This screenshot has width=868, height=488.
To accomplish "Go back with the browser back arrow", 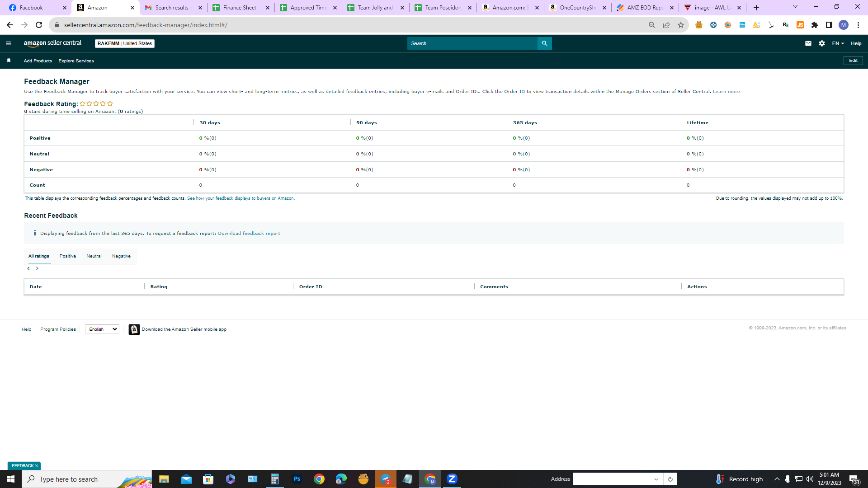I will point(10,25).
